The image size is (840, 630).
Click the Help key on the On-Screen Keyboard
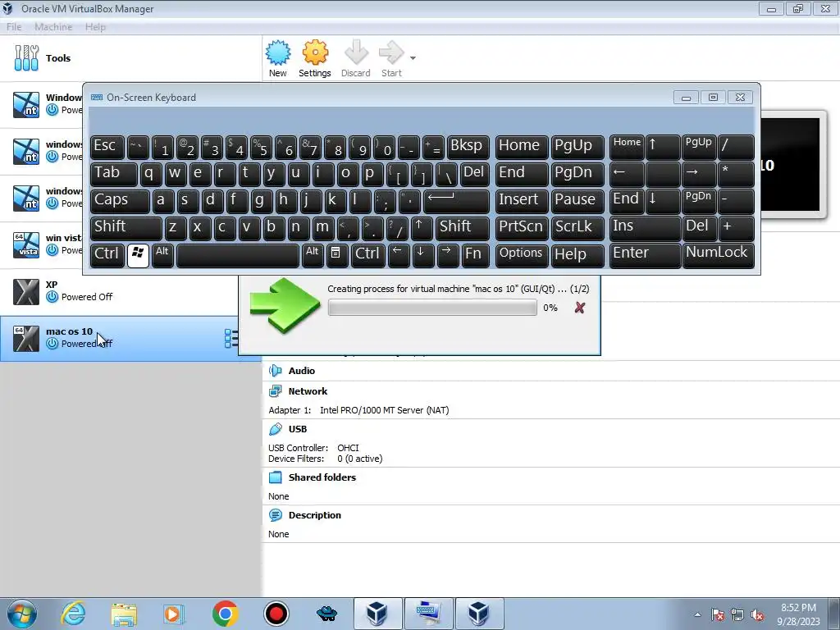click(577, 255)
